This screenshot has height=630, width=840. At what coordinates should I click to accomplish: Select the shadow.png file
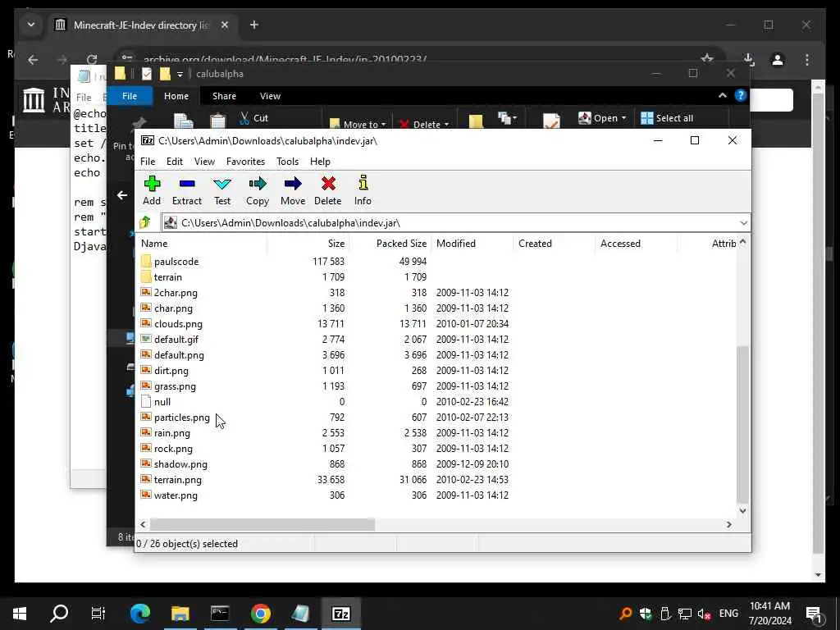coord(180,464)
